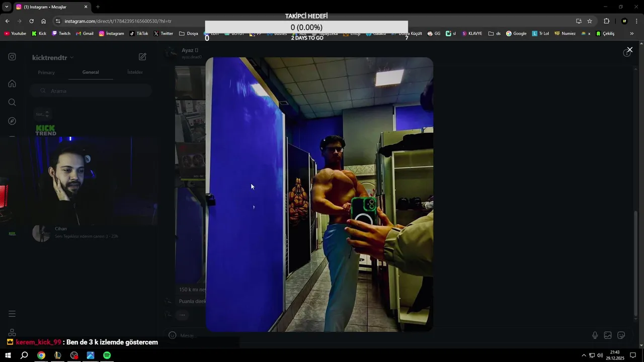Open the Windows Start menu

[x=8, y=355]
